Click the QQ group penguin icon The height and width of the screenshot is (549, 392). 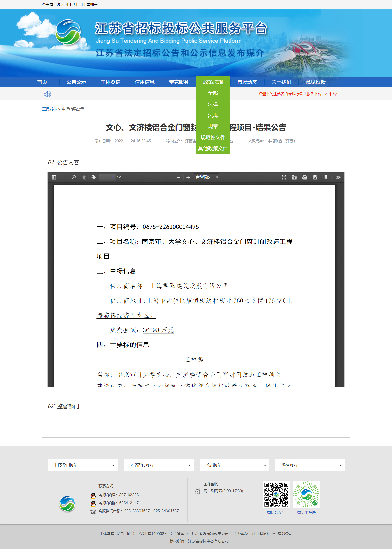point(93,503)
